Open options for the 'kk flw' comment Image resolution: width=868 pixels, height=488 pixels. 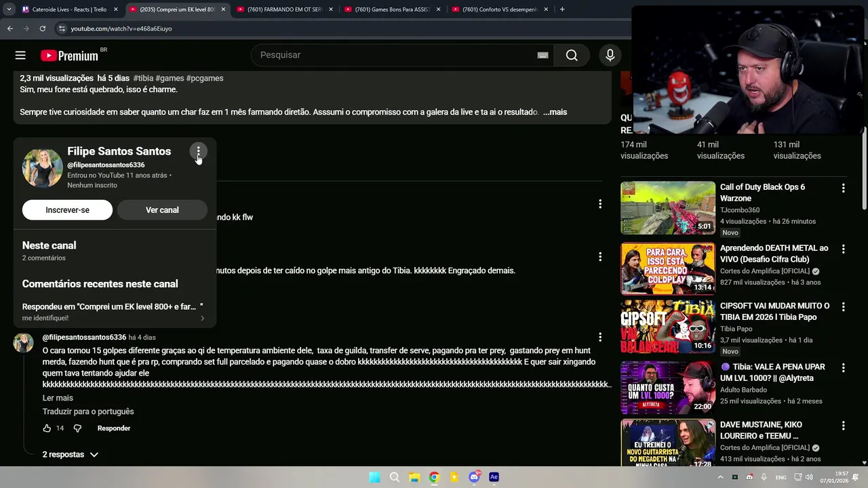599,203
